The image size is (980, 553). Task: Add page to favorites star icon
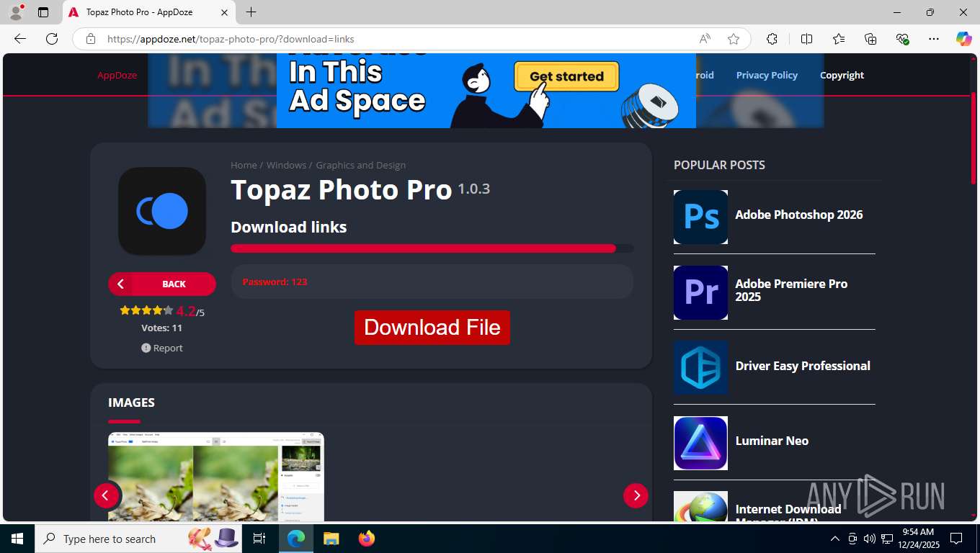point(734,39)
